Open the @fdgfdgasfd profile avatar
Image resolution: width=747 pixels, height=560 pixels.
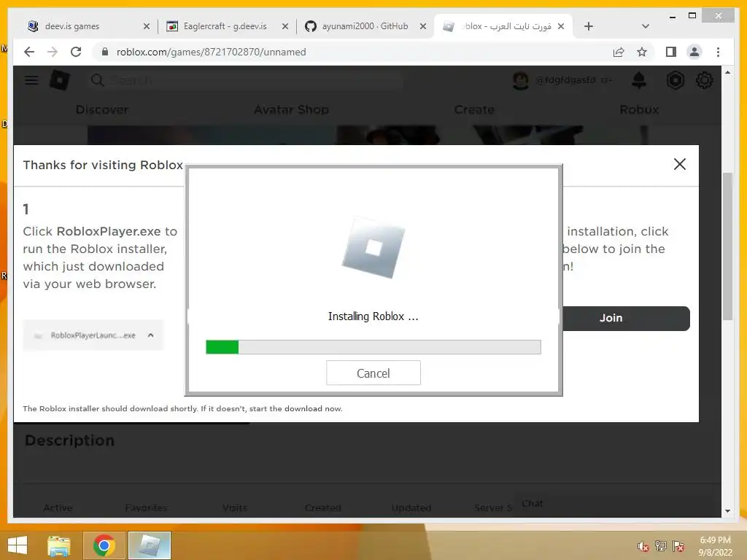520,80
